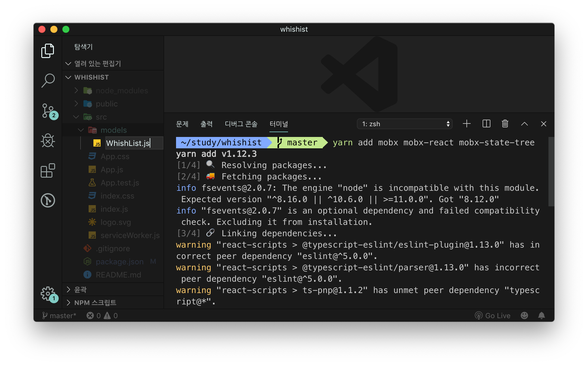Click the green macOS zoom window button
Screen dimensions: 588x366
(x=66, y=29)
